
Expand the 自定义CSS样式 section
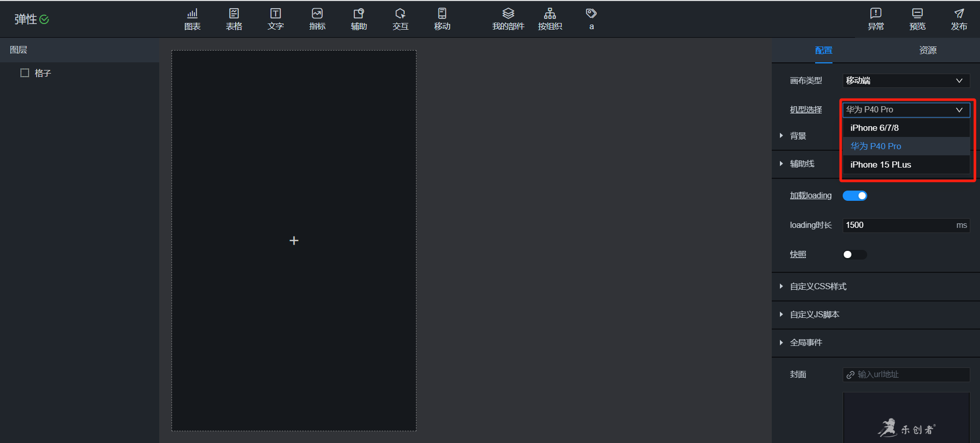point(818,287)
